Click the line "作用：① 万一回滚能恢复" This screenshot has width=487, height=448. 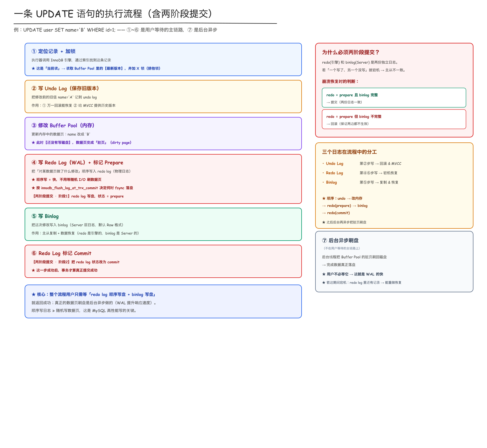(52, 105)
